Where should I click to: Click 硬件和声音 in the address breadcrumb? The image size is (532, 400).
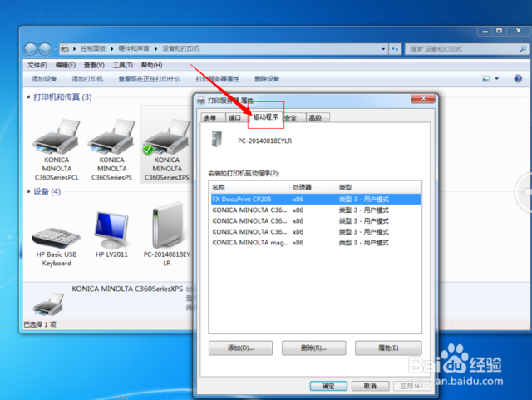click(x=134, y=49)
